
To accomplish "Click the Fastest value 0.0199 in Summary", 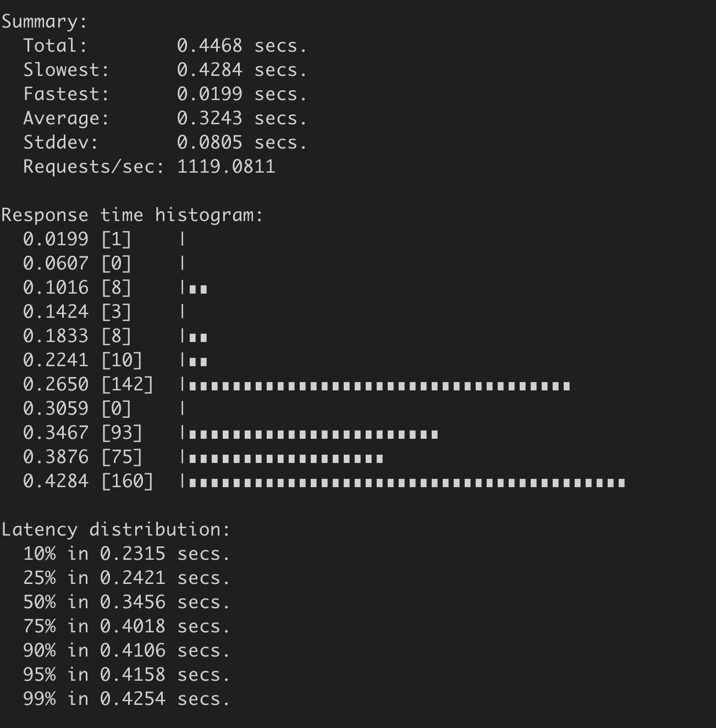I will 209,94.
